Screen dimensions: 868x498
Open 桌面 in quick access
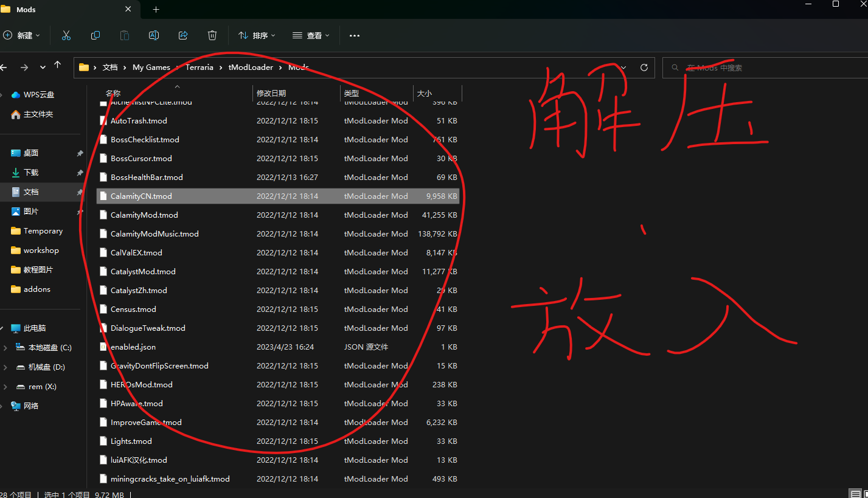pos(30,153)
